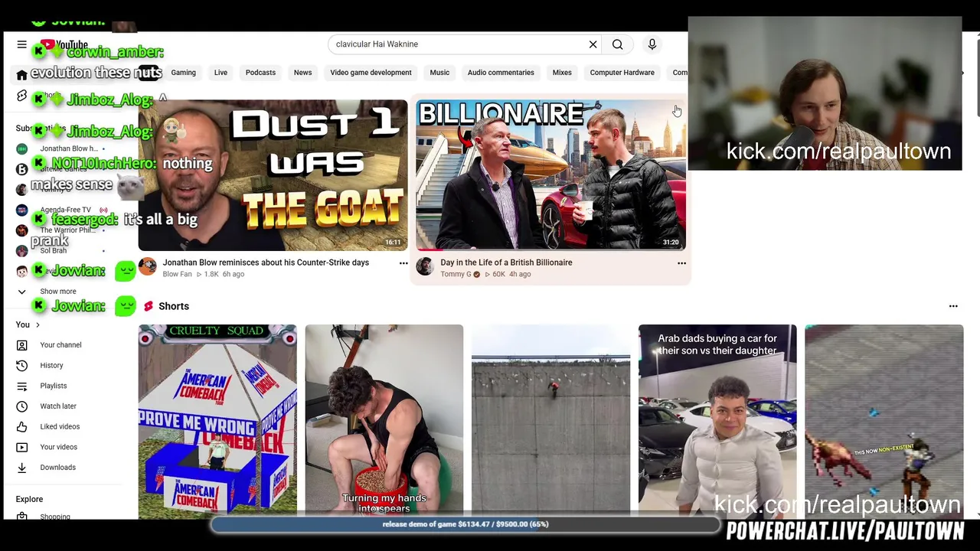The width and height of the screenshot is (980, 551).
Task: Click the History clock icon
Action: pyautogui.click(x=21, y=366)
